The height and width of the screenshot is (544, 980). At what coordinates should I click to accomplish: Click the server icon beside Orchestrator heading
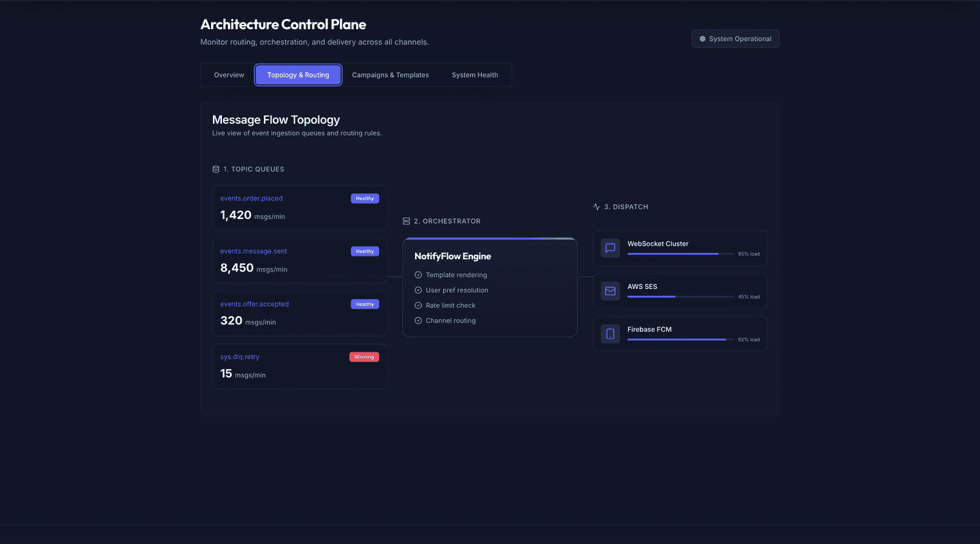coord(406,221)
